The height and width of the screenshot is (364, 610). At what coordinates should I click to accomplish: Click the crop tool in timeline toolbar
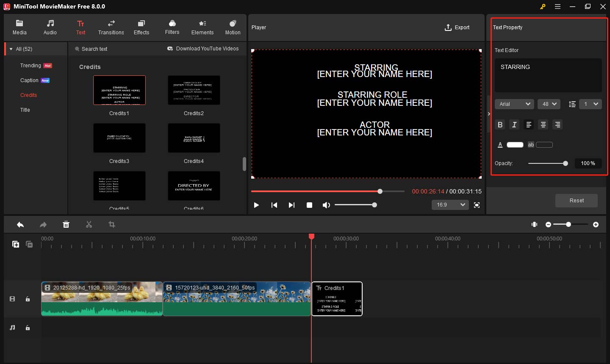click(112, 225)
